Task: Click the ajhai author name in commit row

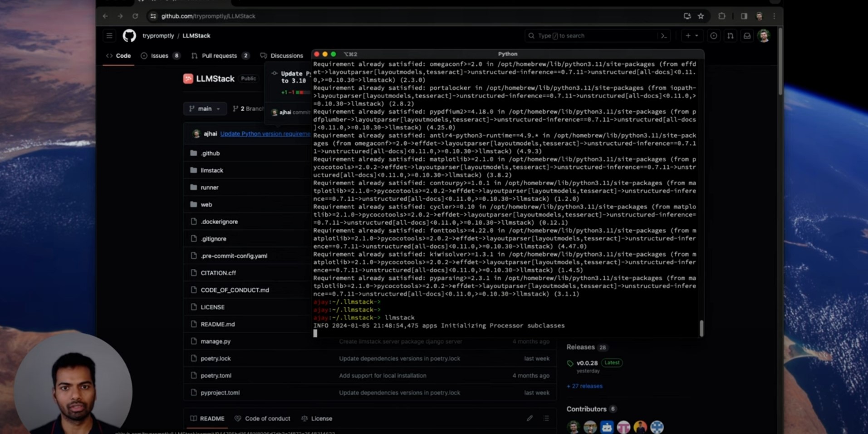Action: 210,133
